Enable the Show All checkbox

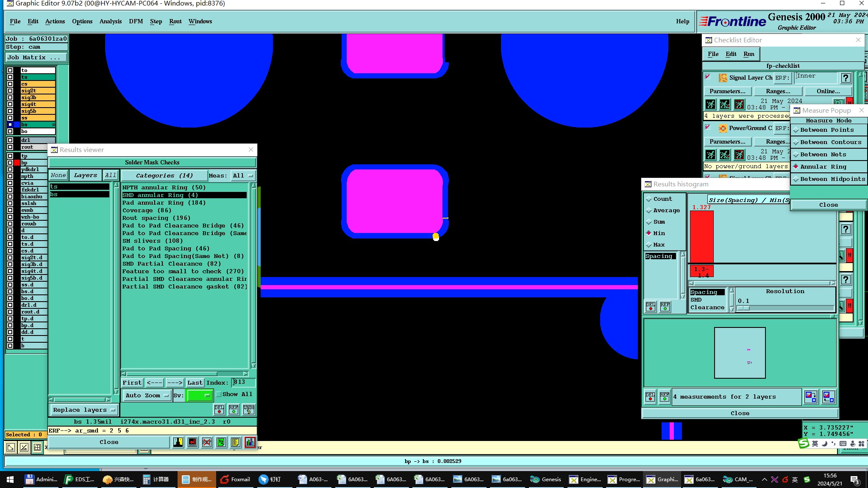pos(219,394)
